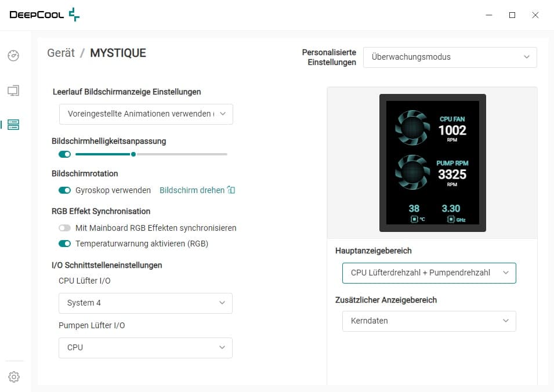Enable Mit Mainboard RGB Effekten synchronisieren
This screenshot has width=554, height=392.
64,228
